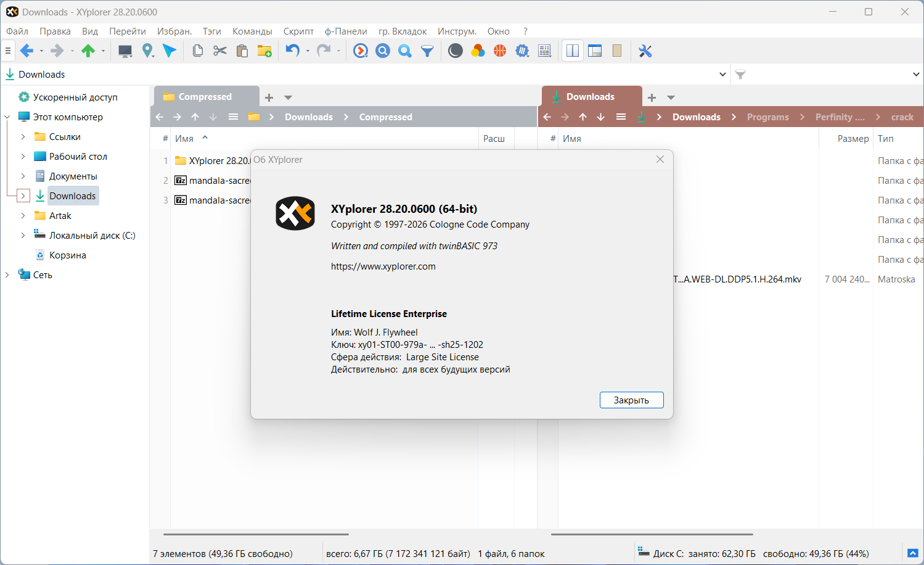Click the left pane horizontal scrollbar
Image resolution: width=924 pixels, height=565 pixels.
pyautogui.click(x=256, y=534)
